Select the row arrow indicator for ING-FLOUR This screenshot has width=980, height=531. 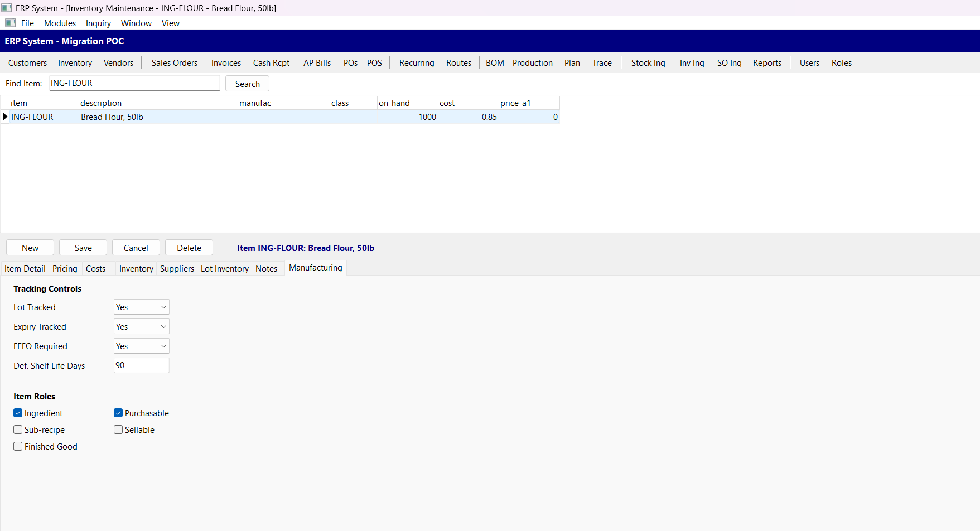5,117
